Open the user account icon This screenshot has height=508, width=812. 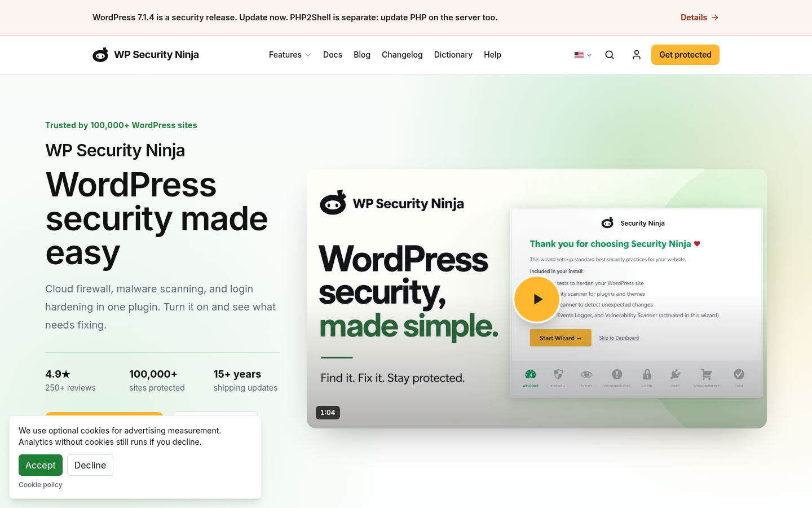tap(637, 55)
